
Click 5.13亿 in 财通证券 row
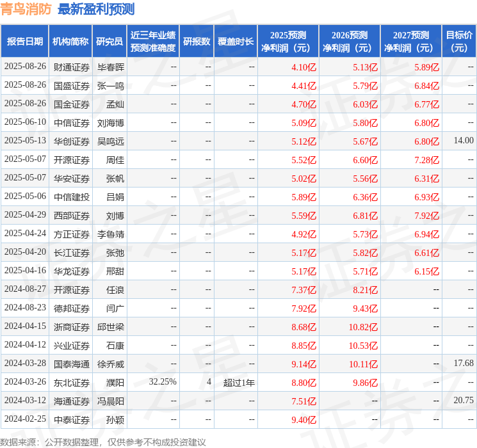[365, 67]
